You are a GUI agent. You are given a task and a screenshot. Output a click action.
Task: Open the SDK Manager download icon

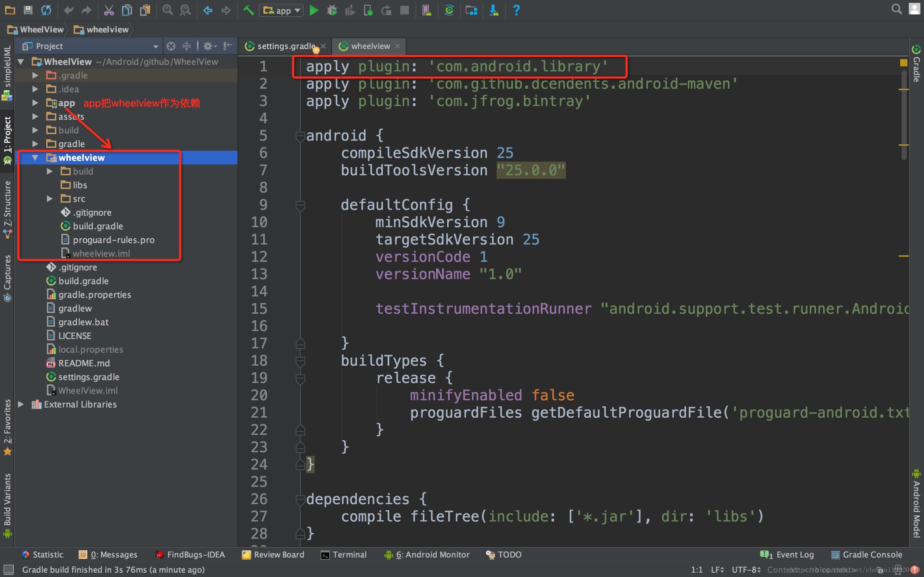pyautogui.click(x=494, y=10)
